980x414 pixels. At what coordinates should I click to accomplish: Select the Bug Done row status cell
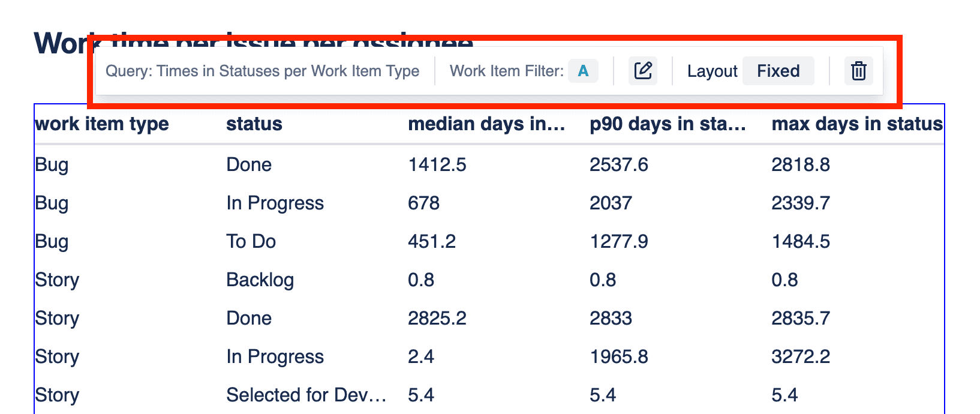[249, 164]
